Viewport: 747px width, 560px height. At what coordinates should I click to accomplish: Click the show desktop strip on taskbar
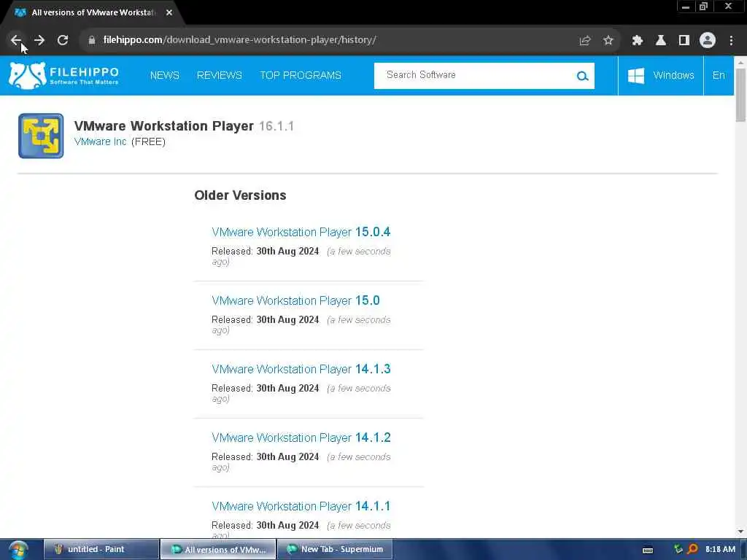click(x=743, y=550)
